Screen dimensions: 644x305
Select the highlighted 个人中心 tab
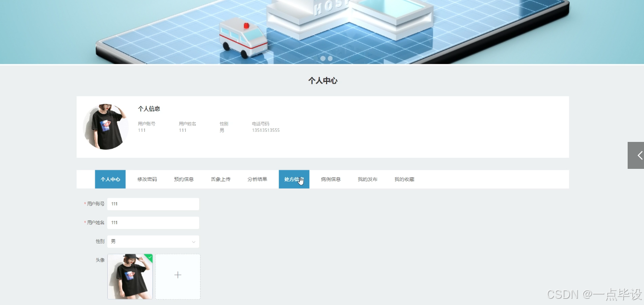click(x=110, y=178)
